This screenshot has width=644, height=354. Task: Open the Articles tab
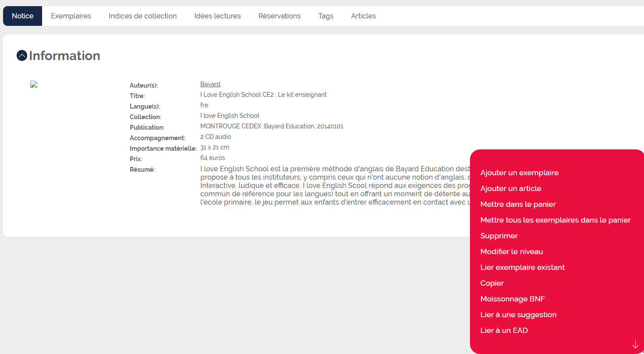pyautogui.click(x=363, y=16)
